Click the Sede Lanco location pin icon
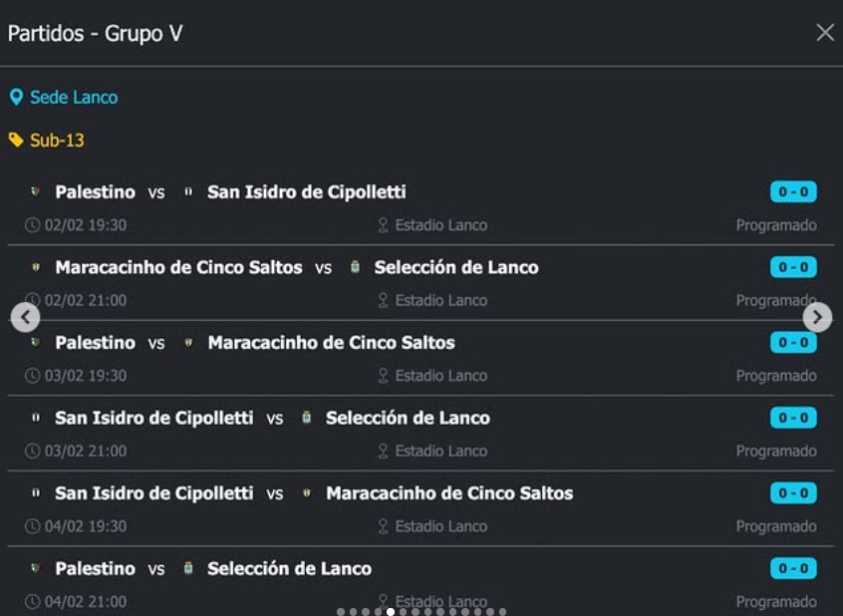This screenshot has height=616, width=843. click(x=16, y=97)
